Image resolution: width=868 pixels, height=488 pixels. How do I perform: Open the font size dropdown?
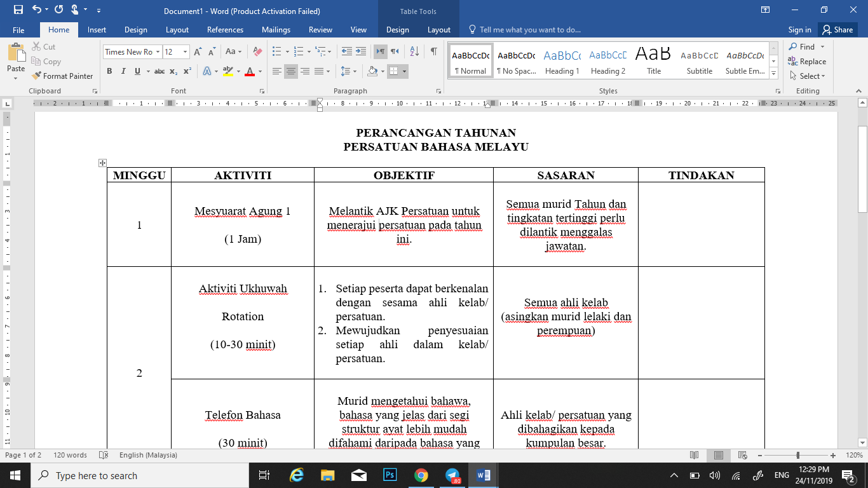[x=185, y=52]
